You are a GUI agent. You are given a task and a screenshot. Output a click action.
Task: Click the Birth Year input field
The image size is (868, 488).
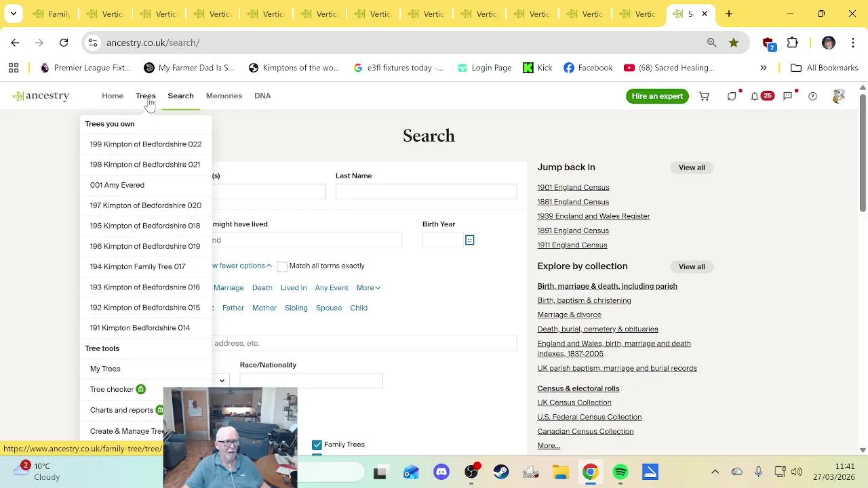[442, 240]
